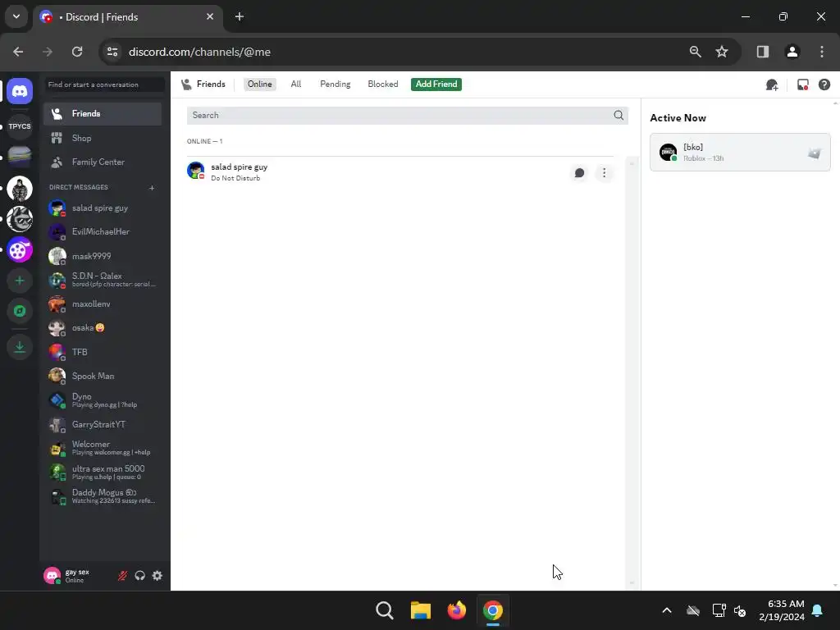Open more options for salad spire guy
Image resolution: width=840 pixels, height=630 pixels.
(604, 172)
